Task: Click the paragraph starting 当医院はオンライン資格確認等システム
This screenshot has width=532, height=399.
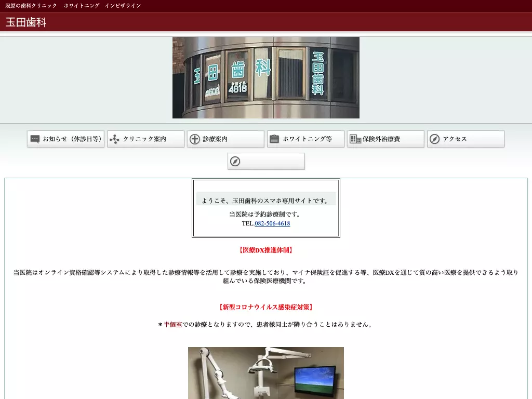Action: click(x=266, y=276)
